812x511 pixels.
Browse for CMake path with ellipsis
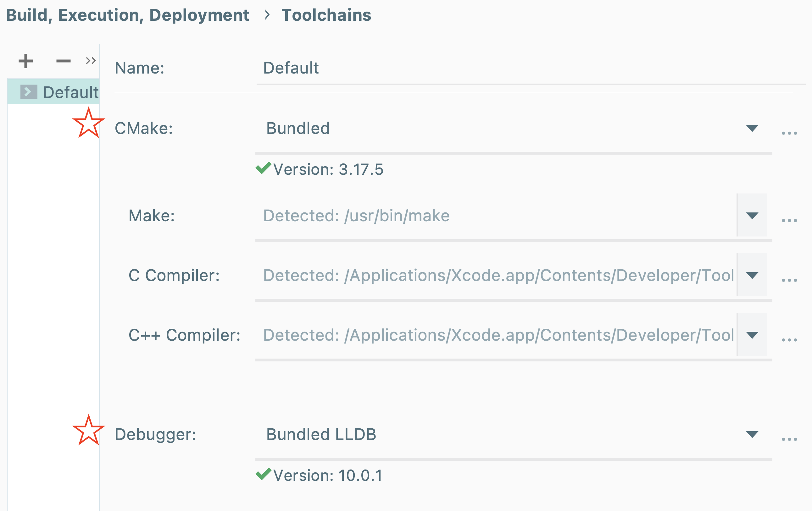789,133
